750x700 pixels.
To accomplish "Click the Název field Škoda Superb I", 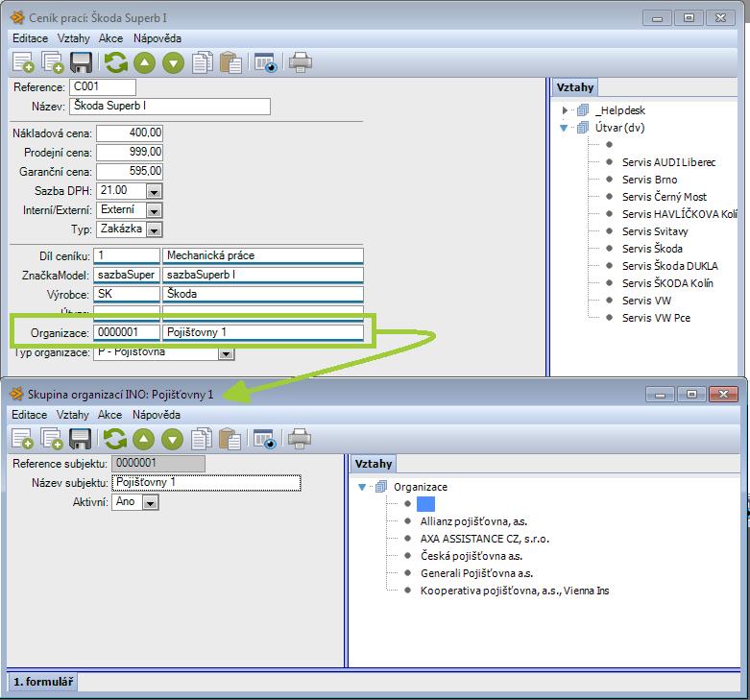I will point(170,107).
